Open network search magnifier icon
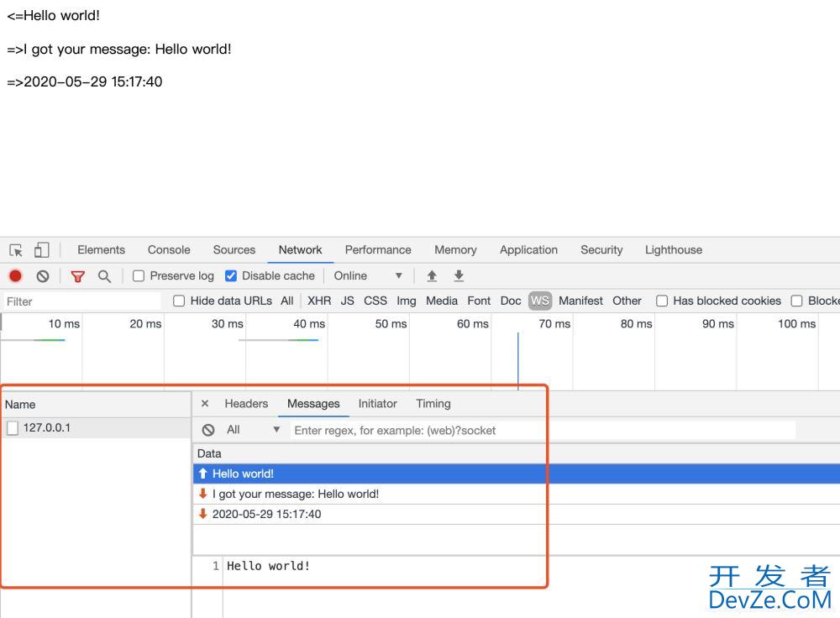 [104, 276]
